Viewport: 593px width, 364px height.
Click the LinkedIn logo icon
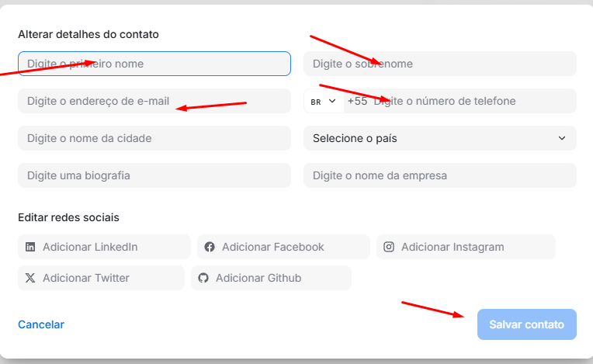point(30,247)
